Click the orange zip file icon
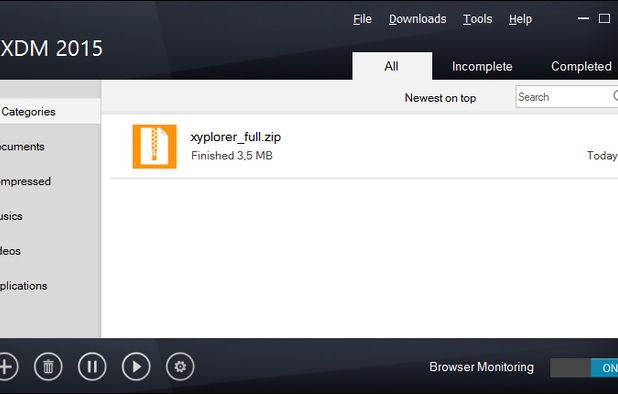The height and width of the screenshot is (394, 618). (154, 147)
